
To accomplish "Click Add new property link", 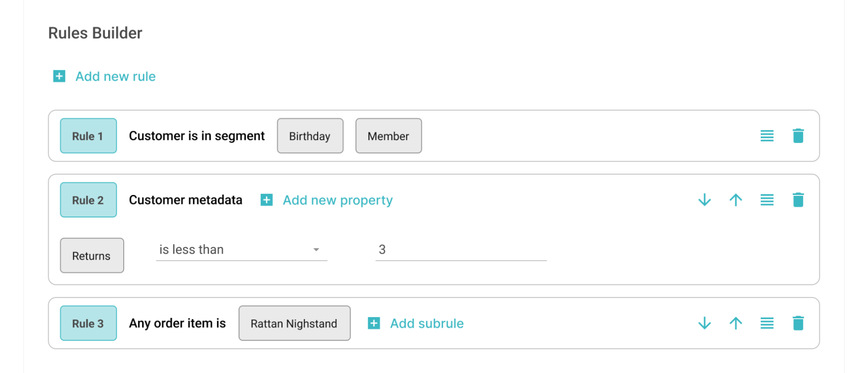I will click(337, 200).
